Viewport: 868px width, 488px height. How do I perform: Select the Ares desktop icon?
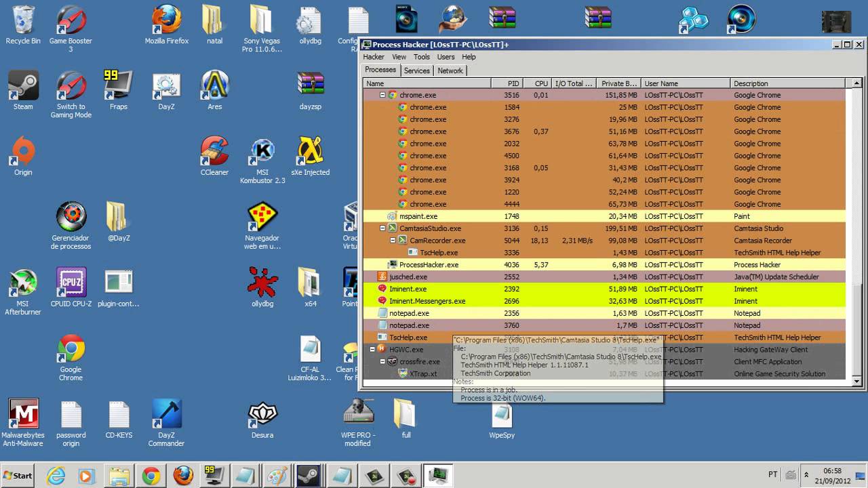tap(214, 91)
